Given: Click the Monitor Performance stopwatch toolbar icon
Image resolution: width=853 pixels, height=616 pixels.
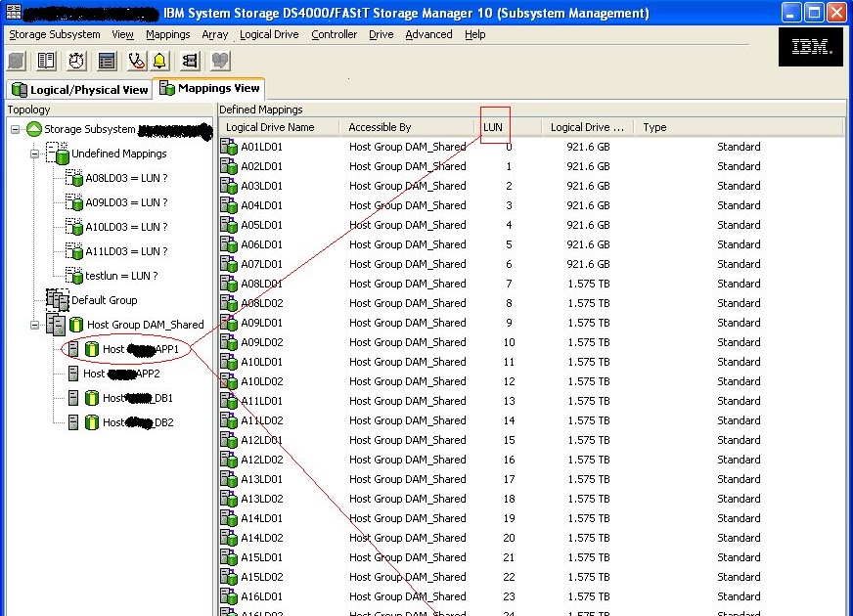Looking at the screenshot, I should pos(75,61).
